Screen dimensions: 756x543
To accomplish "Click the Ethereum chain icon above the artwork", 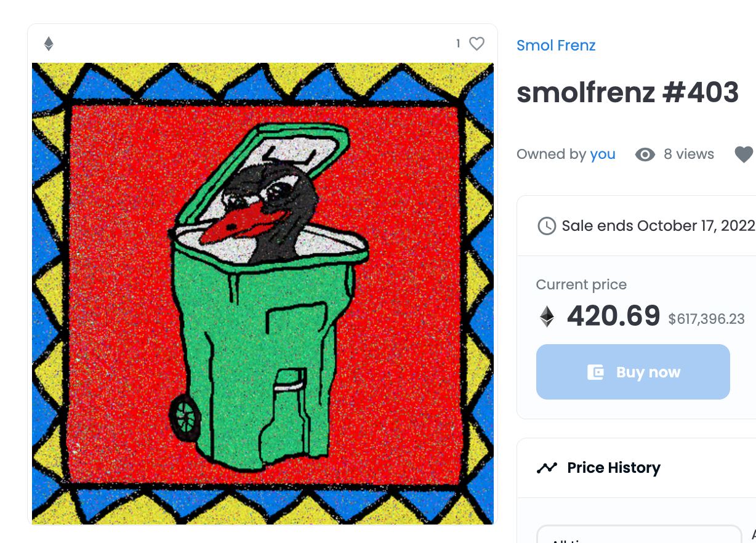I will coord(49,44).
